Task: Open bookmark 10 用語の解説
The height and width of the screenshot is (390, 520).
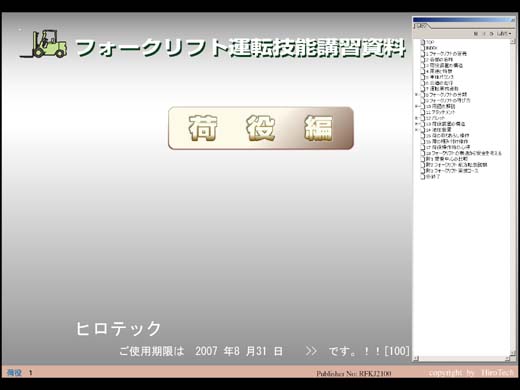Action: pos(440,106)
